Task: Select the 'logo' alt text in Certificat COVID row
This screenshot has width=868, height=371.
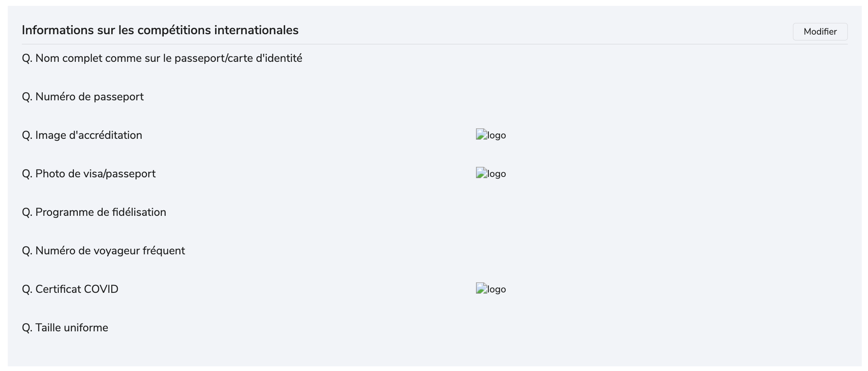Action: pos(497,289)
